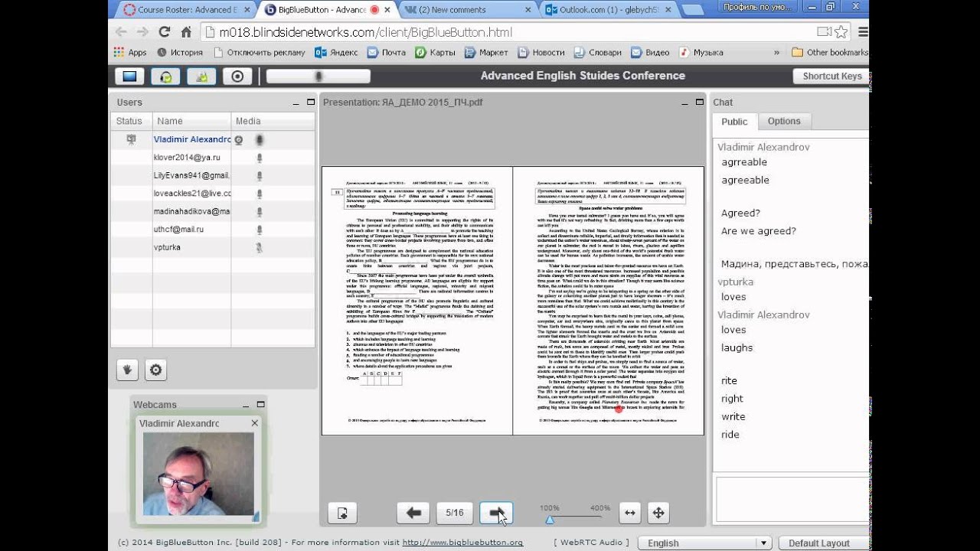This screenshot has height=551, width=980.
Task: Sort users by Name column
Action: tap(191, 121)
